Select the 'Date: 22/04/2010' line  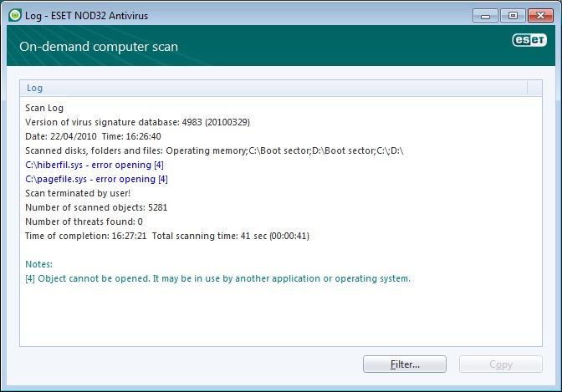point(93,136)
